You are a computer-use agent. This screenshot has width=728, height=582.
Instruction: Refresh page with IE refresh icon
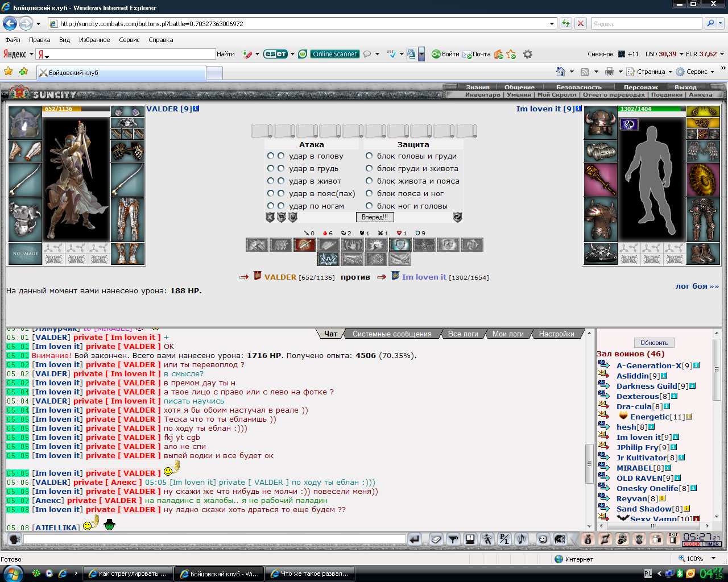pyautogui.click(x=565, y=24)
